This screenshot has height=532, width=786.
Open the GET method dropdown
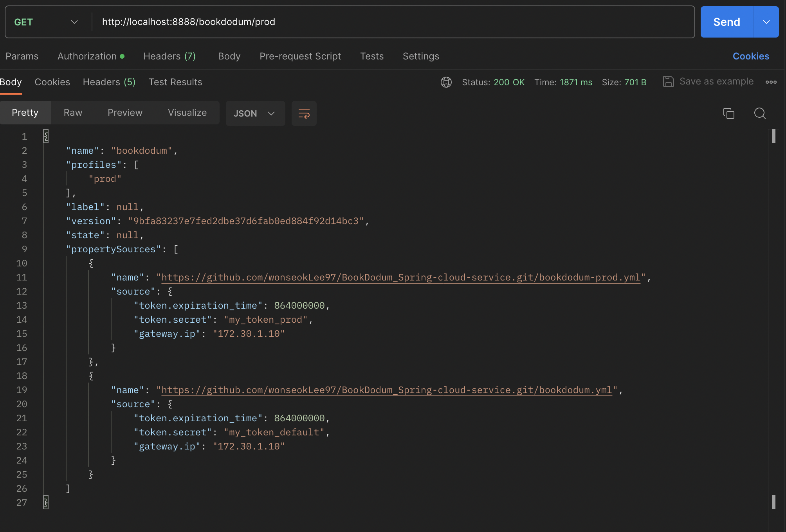tap(45, 22)
